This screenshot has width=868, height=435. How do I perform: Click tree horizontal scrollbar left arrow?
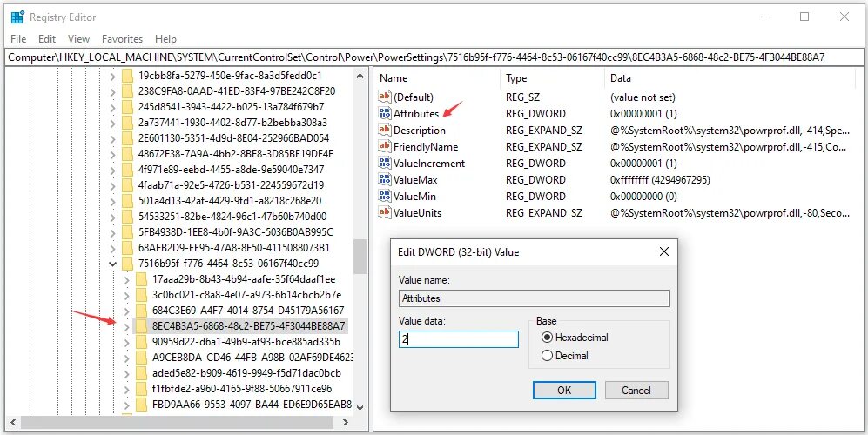(13, 422)
